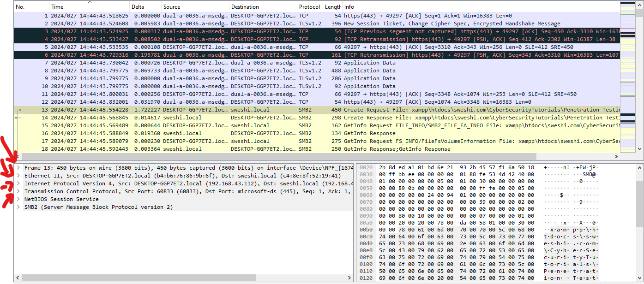Select packet 3 TCP Previous segment not captured
The height and width of the screenshot is (284, 644).
(317, 31)
